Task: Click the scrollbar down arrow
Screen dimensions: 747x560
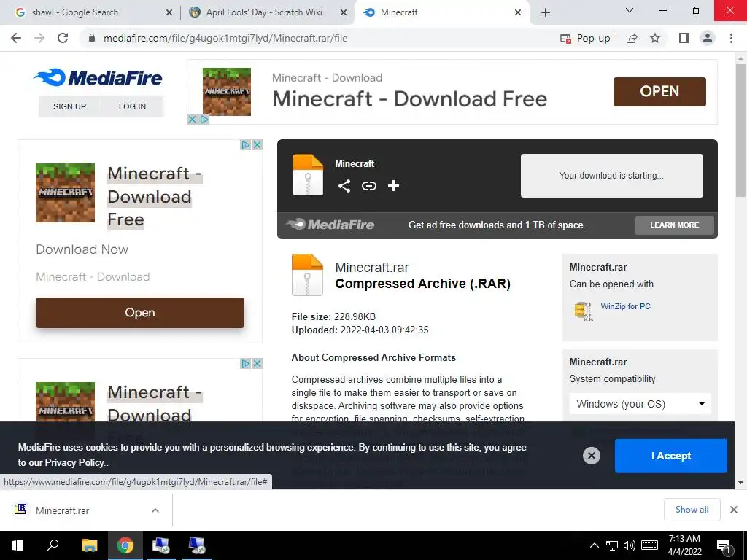Action: tap(740, 483)
